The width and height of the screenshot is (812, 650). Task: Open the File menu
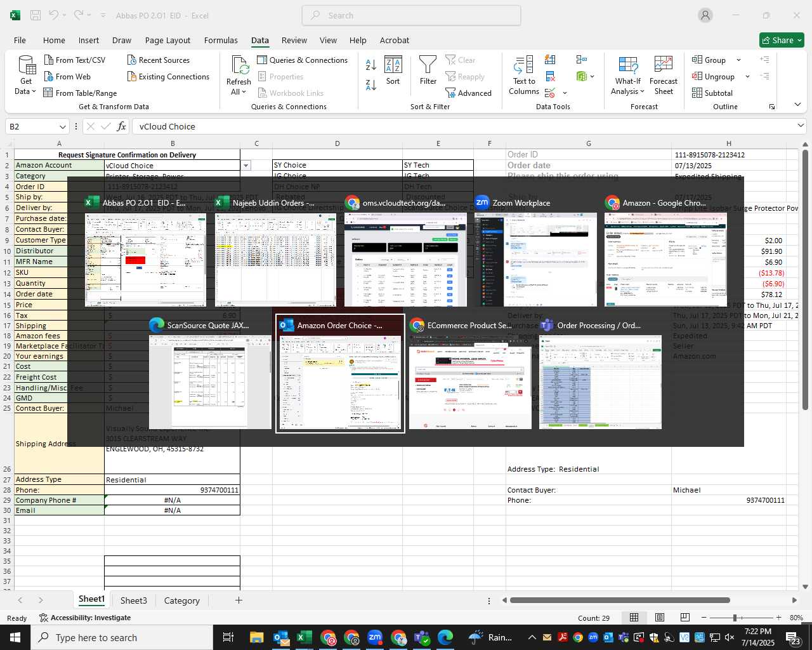point(20,40)
